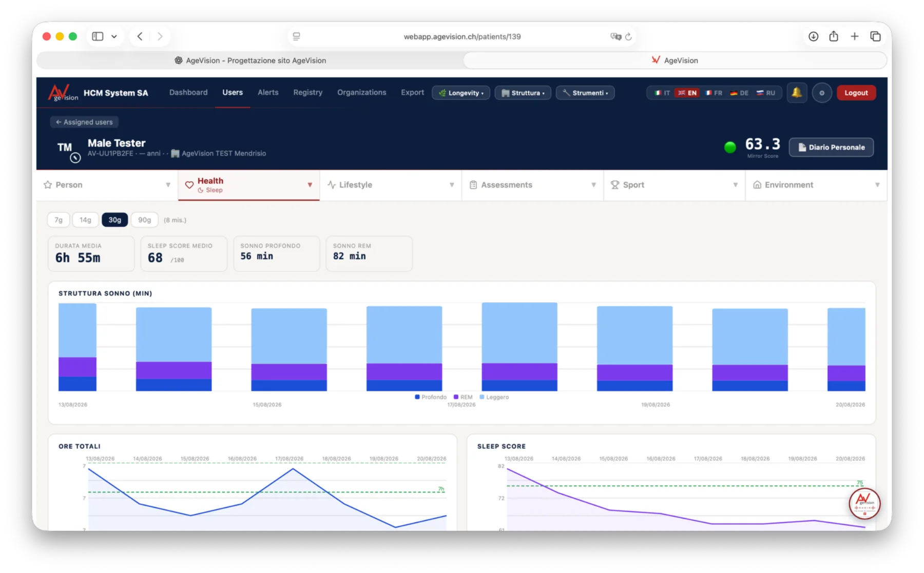924x573 pixels.
Task: Open the Longevity dropdown menu
Action: point(461,93)
